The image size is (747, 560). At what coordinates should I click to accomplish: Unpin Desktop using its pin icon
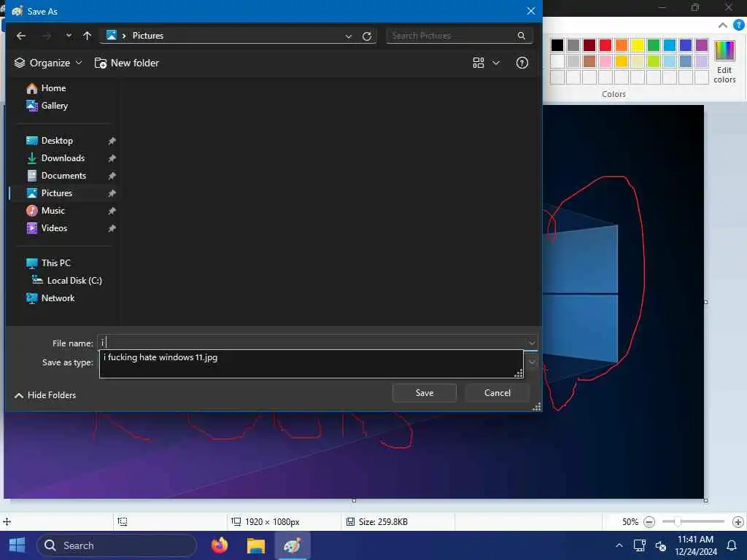[x=112, y=141]
